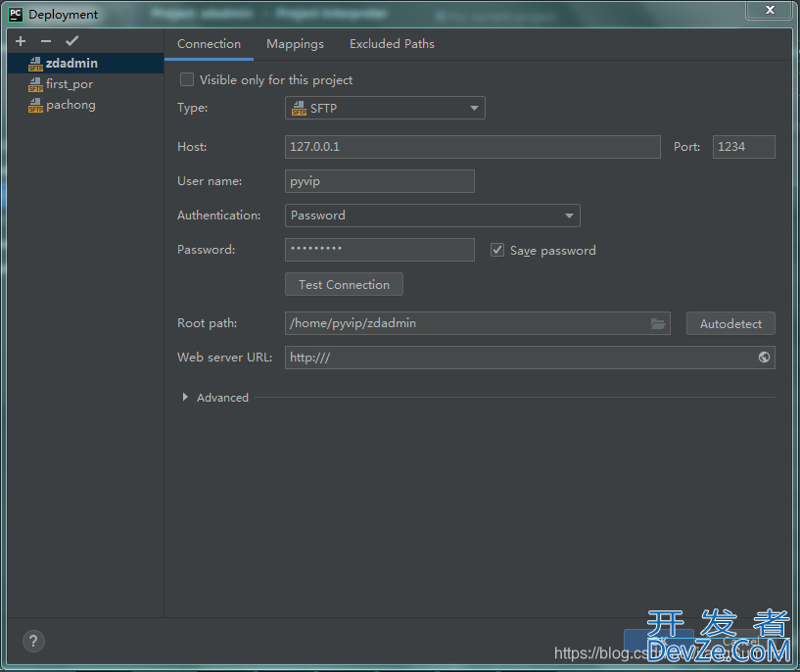Select the pachong server entry
Viewport: 800px width, 672px height.
tap(86, 105)
